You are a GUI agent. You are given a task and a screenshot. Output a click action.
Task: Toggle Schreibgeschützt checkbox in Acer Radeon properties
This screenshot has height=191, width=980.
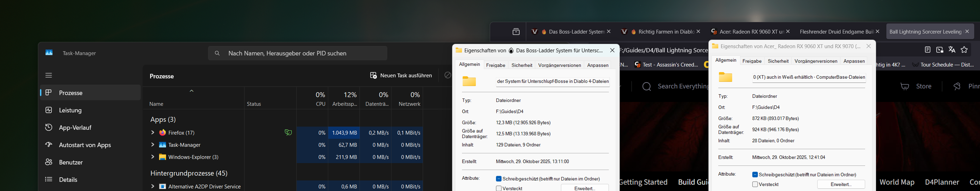click(755, 175)
